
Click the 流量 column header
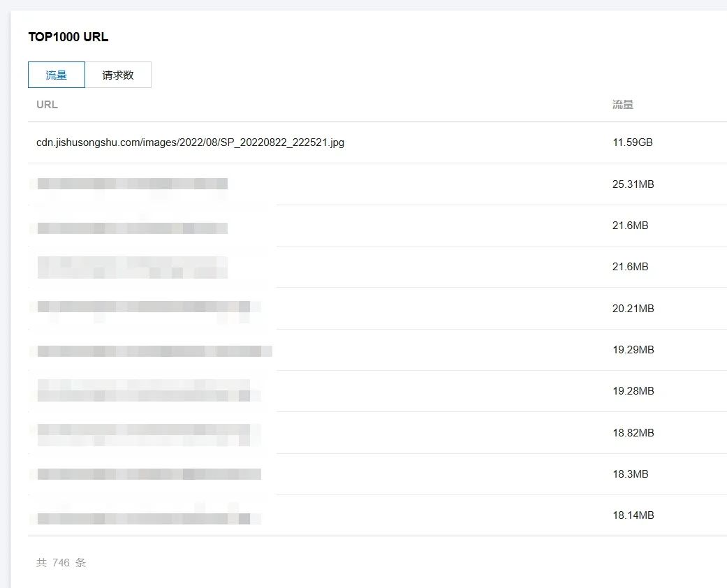coord(623,104)
